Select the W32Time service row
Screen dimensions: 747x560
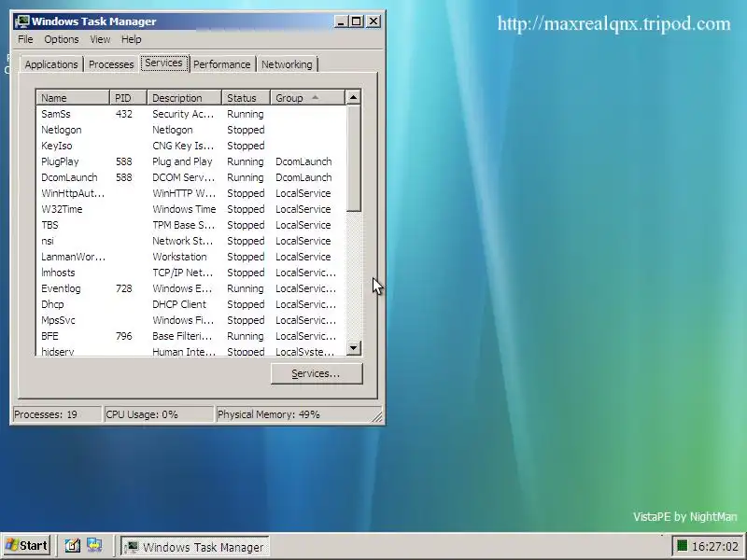[x=190, y=209]
